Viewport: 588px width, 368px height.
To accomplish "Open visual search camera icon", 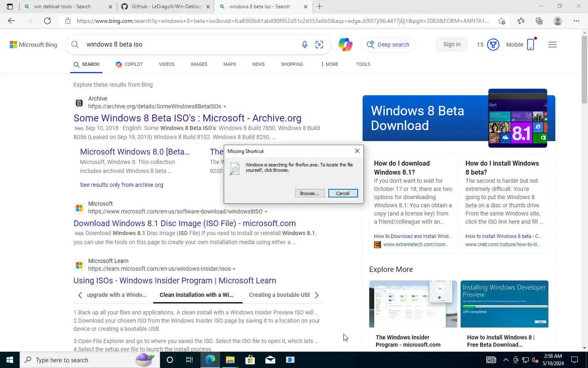I will point(319,45).
